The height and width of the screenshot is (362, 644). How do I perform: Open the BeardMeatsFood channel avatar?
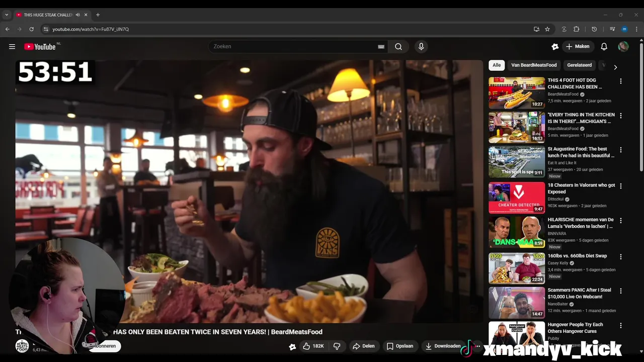(22, 346)
